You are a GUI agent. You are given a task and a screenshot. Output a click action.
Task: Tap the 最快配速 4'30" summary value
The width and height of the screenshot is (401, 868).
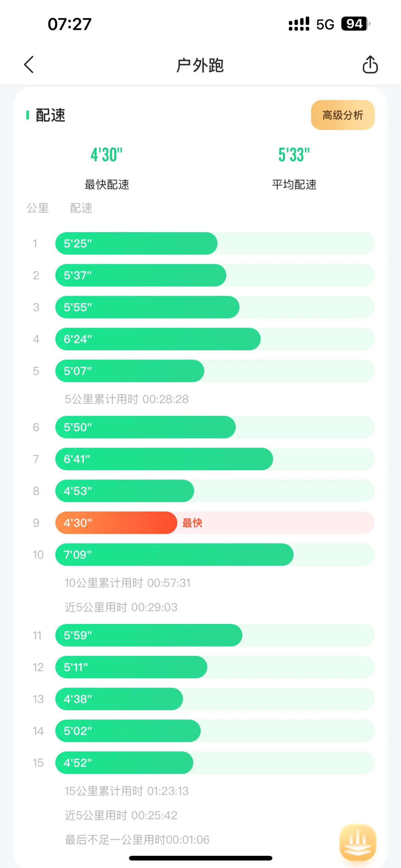[107, 155]
